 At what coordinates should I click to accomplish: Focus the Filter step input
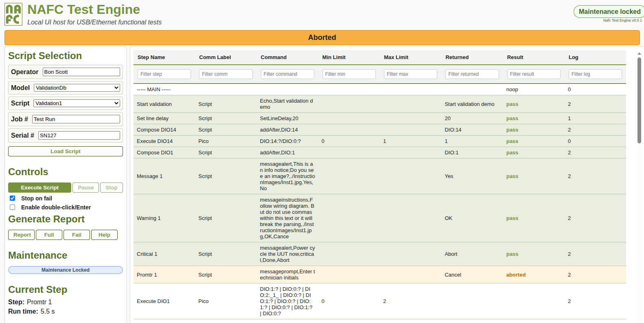[x=164, y=74]
